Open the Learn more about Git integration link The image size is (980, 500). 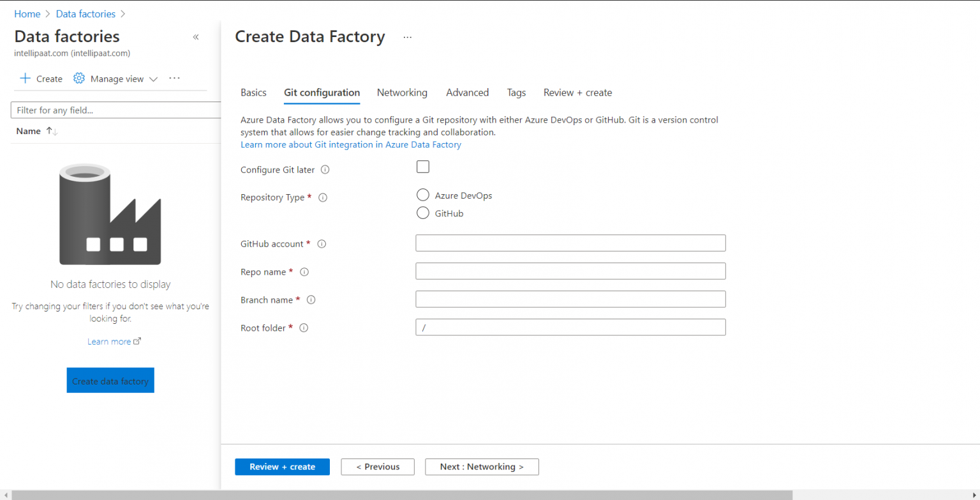point(351,144)
